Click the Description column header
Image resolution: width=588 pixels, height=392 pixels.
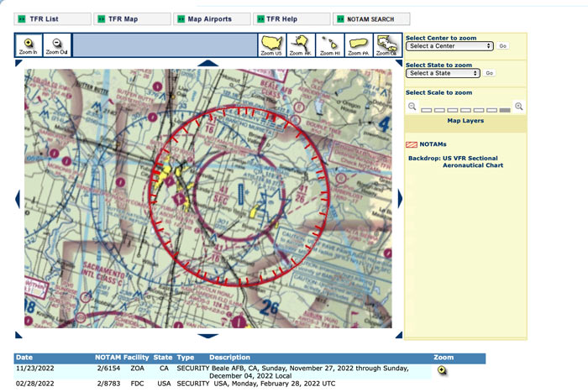click(229, 358)
